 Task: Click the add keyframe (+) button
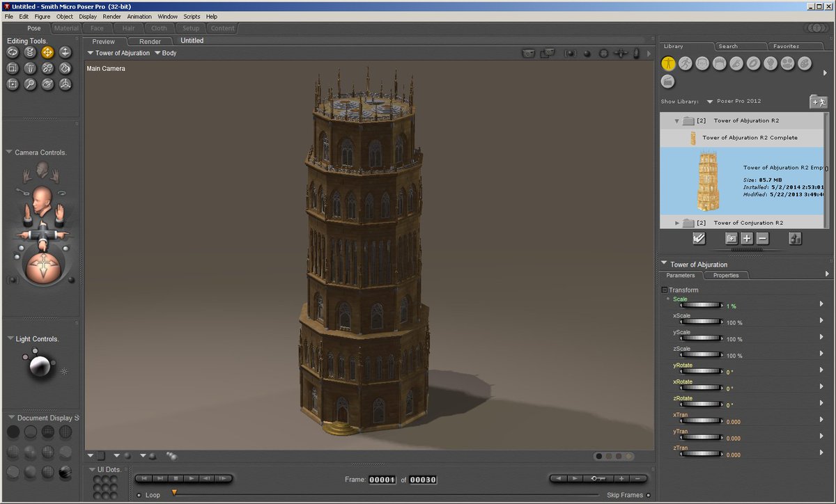click(621, 478)
